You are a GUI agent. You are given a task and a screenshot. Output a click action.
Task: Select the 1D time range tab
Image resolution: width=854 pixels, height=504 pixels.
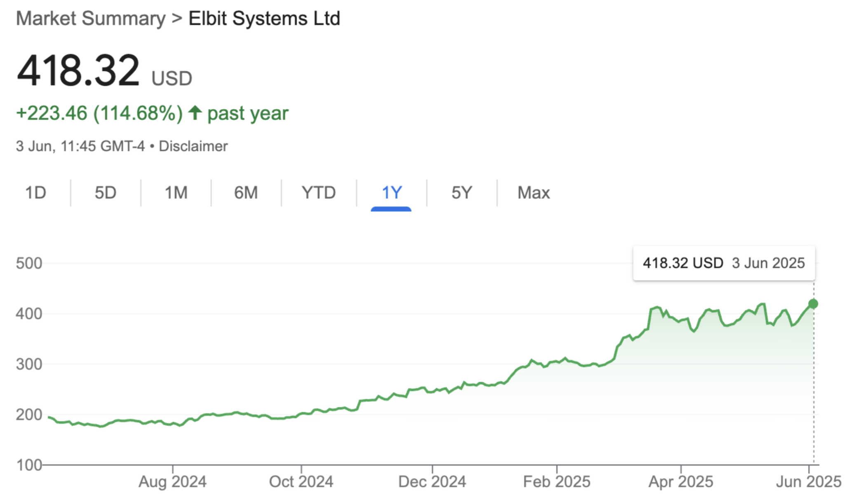[x=35, y=193]
